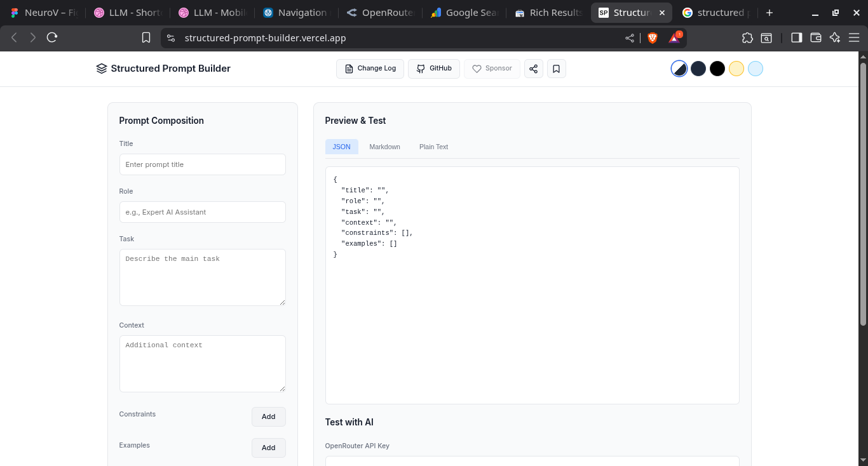Viewport: 868px width, 466px height.
Task: Toggle the browser sidebar panel icon
Action: (796, 38)
